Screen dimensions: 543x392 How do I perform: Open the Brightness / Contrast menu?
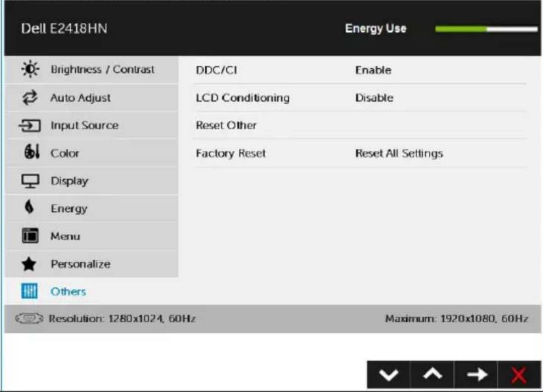pyautogui.click(x=92, y=70)
